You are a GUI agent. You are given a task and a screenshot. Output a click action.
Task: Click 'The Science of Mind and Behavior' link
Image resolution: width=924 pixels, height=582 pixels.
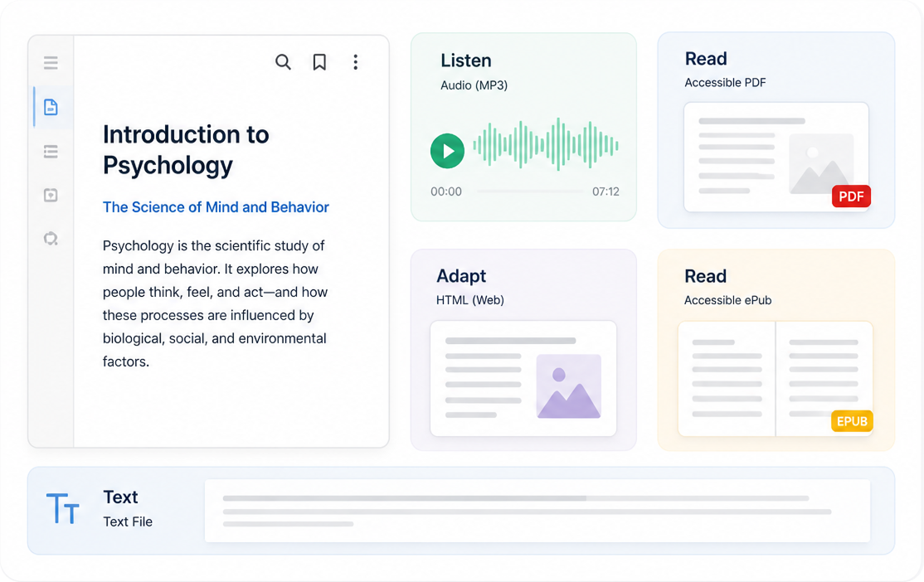pyautogui.click(x=216, y=207)
